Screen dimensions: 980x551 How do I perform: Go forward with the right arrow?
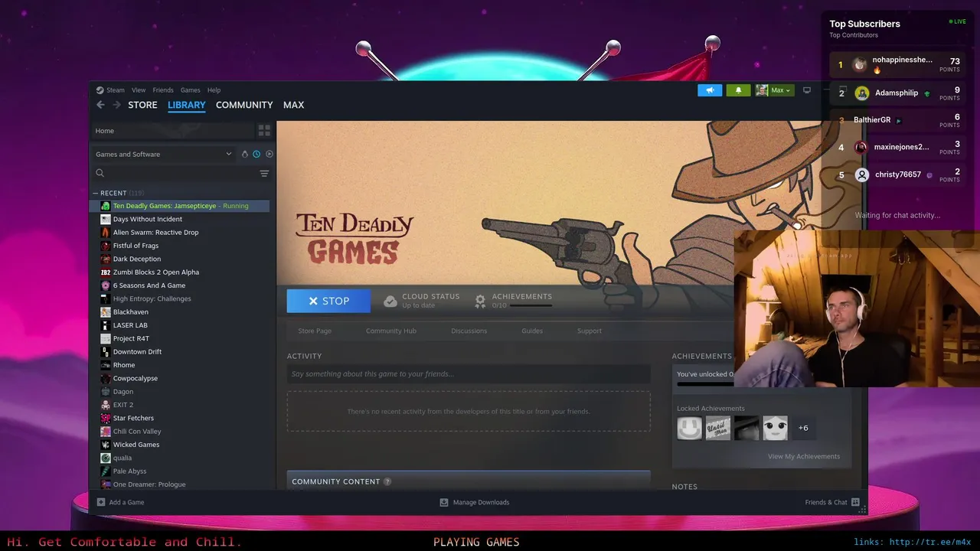[117, 105]
